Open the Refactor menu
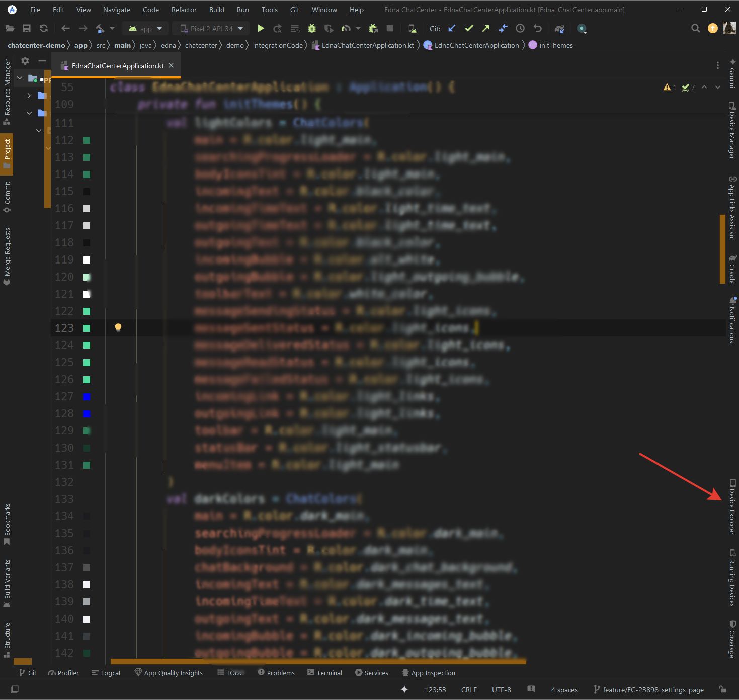The width and height of the screenshot is (739, 700). [x=183, y=9]
